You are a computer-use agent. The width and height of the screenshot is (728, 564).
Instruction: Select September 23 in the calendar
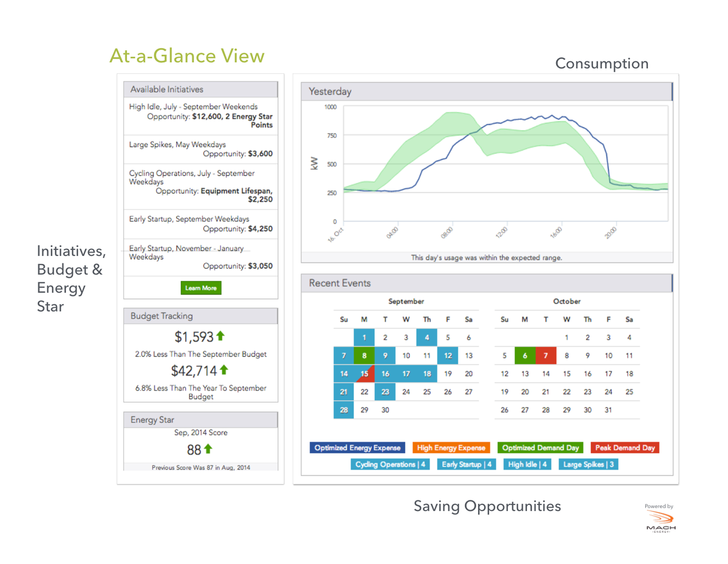385,392
